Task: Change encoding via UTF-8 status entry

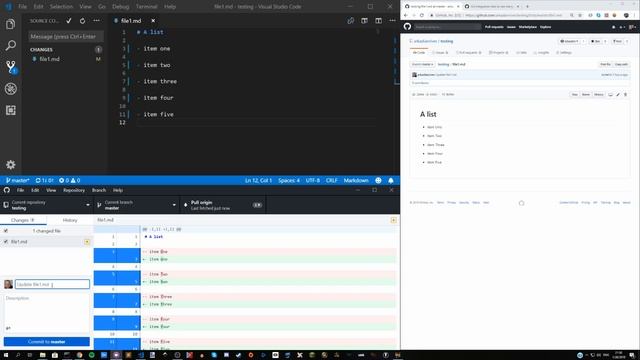Action: pos(313,180)
